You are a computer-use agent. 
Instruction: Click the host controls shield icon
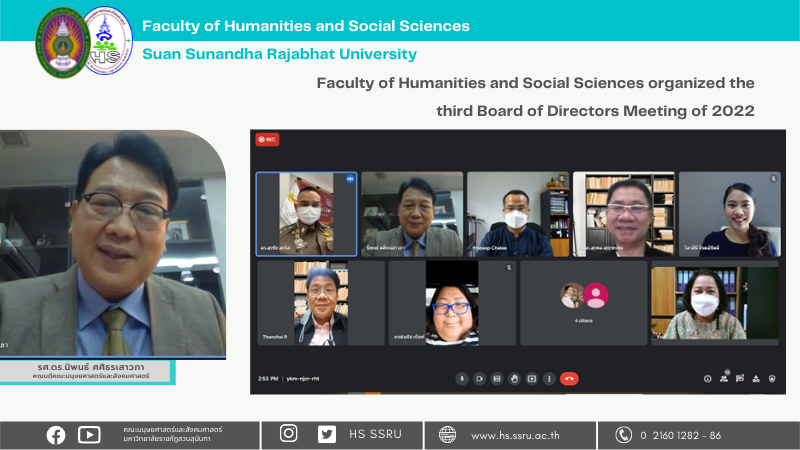pos(770,379)
